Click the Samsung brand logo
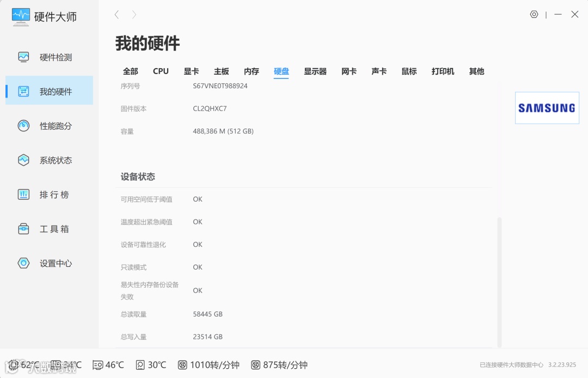The image size is (588, 378). [x=547, y=108]
